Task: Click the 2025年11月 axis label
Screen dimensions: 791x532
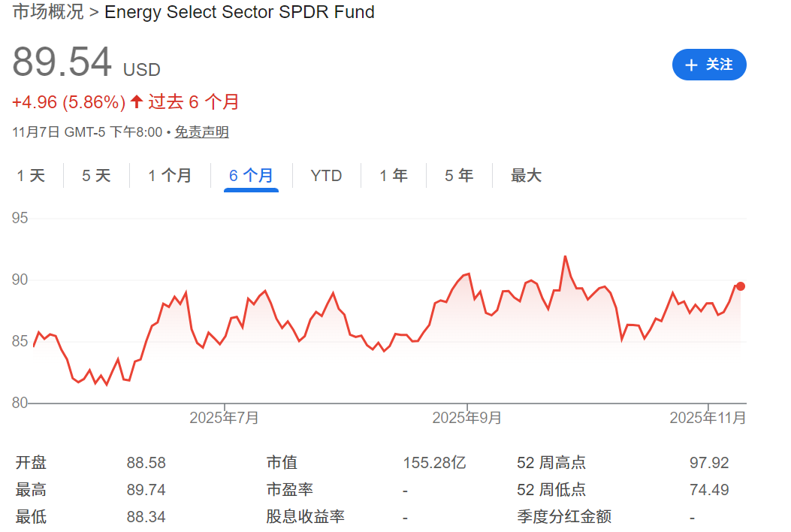Action: pyautogui.click(x=707, y=417)
